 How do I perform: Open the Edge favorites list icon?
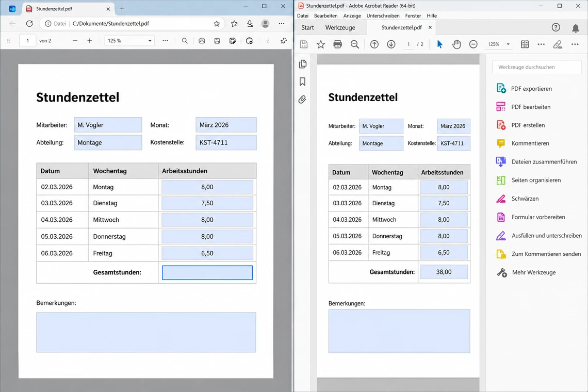click(x=234, y=24)
